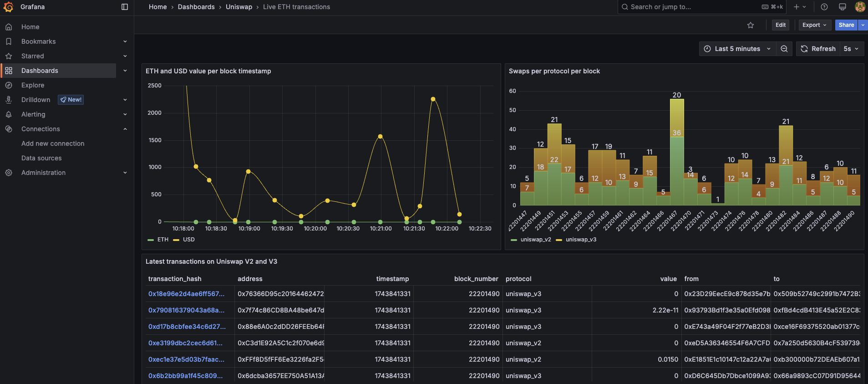This screenshot has height=384, width=868.
Task: Click the Edit dashboard button
Action: coord(781,25)
